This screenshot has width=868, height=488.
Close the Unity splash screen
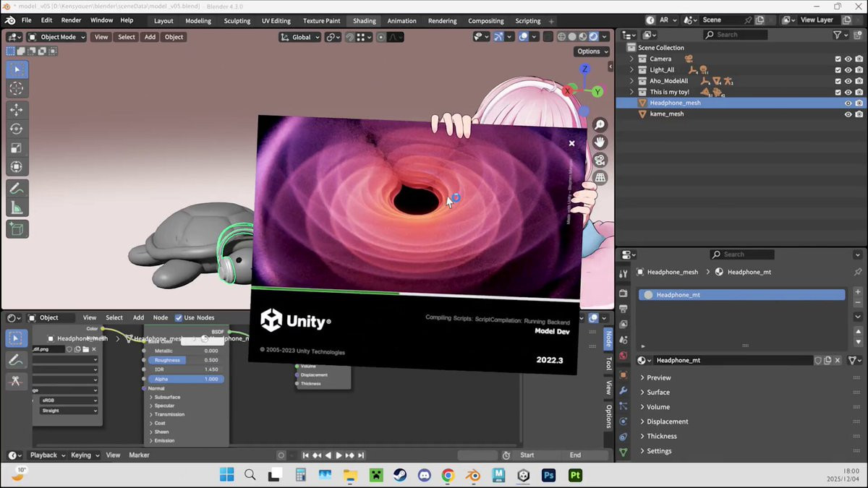pyautogui.click(x=571, y=143)
